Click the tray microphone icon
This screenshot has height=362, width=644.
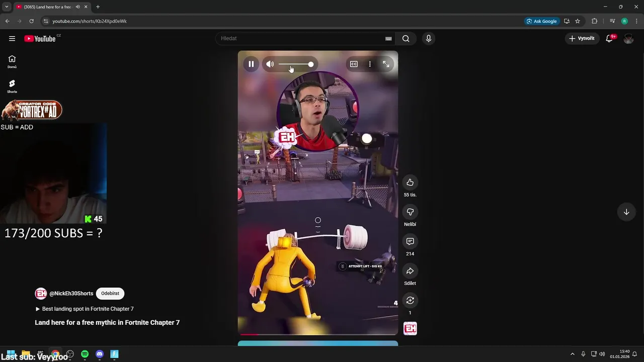coord(583,354)
